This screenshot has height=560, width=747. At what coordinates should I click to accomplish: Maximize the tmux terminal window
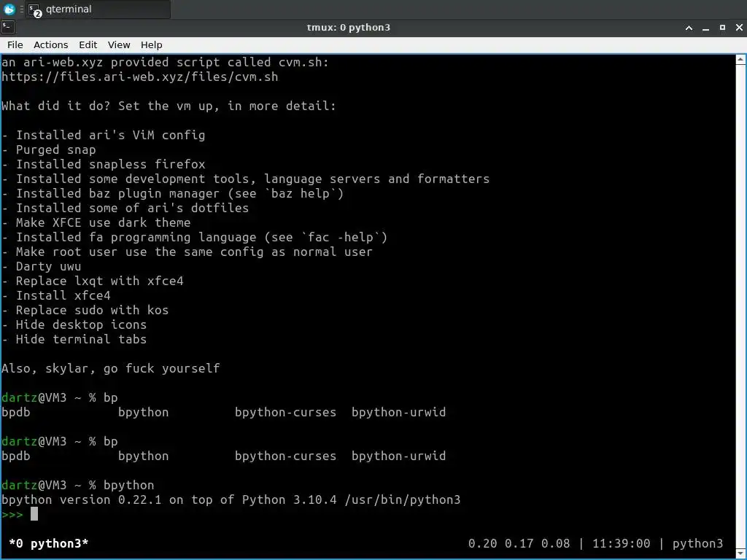click(722, 28)
